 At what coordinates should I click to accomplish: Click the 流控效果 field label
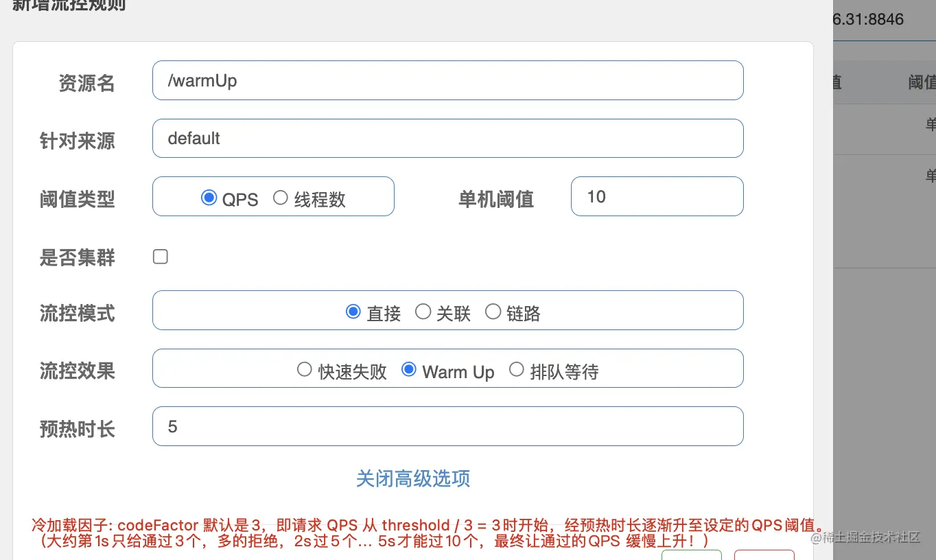click(77, 371)
